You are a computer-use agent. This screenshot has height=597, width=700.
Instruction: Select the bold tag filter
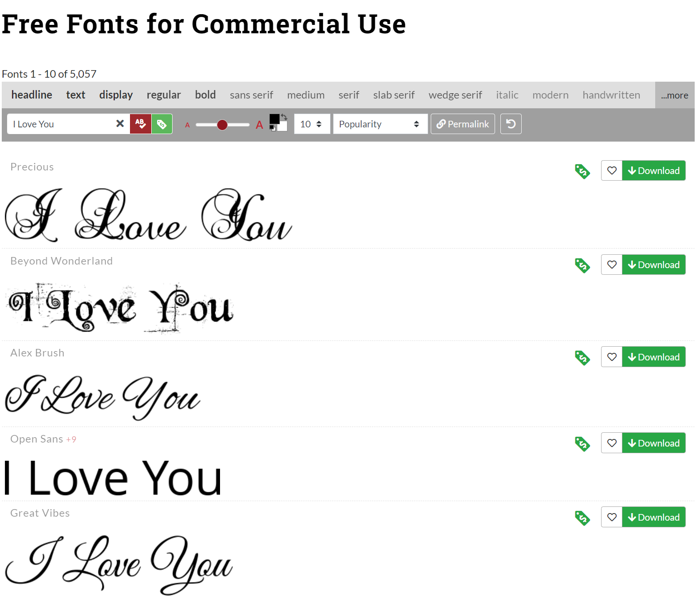tap(205, 95)
